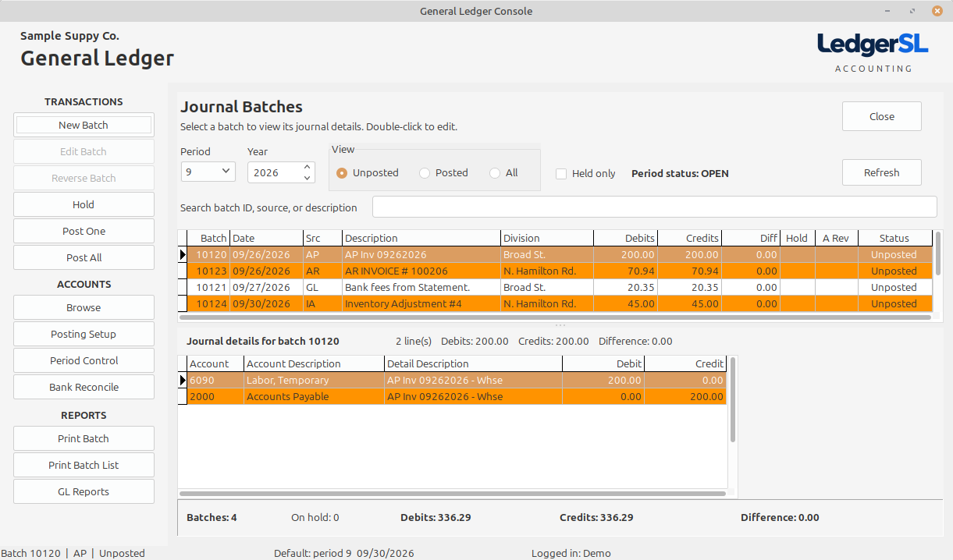The height and width of the screenshot is (560, 953).
Task: Click vertical scrollbar of journal details
Action: pos(733,399)
